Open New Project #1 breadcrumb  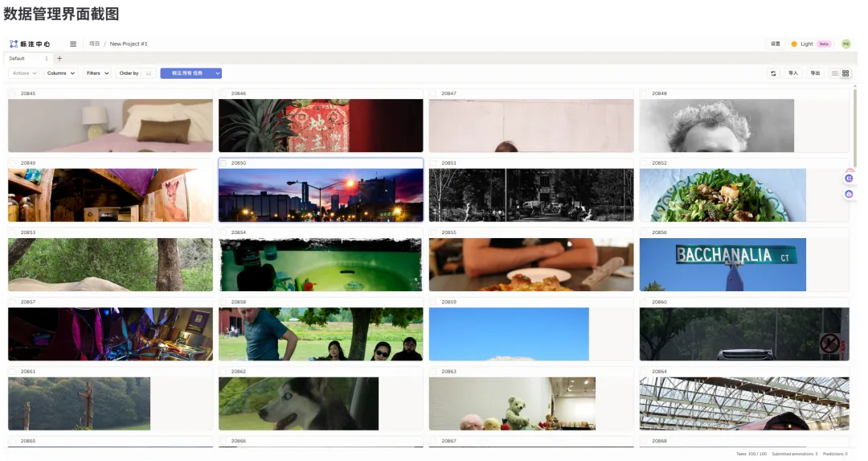pyautogui.click(x=129, y=43)
